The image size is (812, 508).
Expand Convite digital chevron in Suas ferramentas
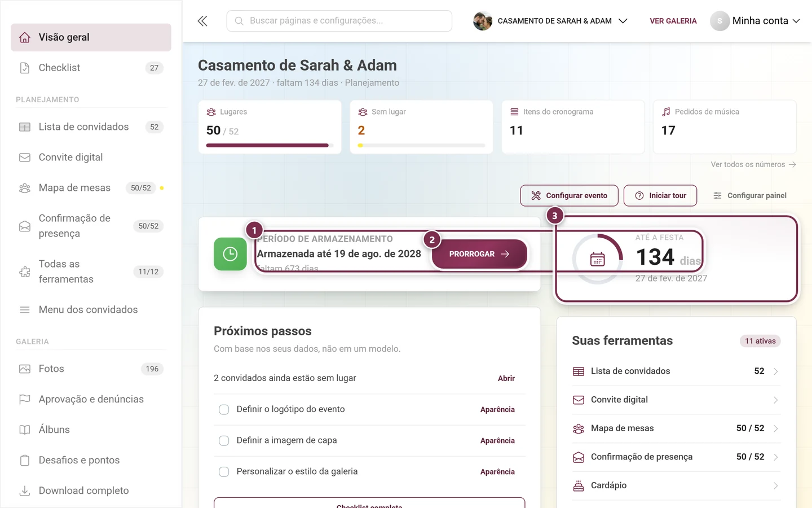(x=776, y=400)
